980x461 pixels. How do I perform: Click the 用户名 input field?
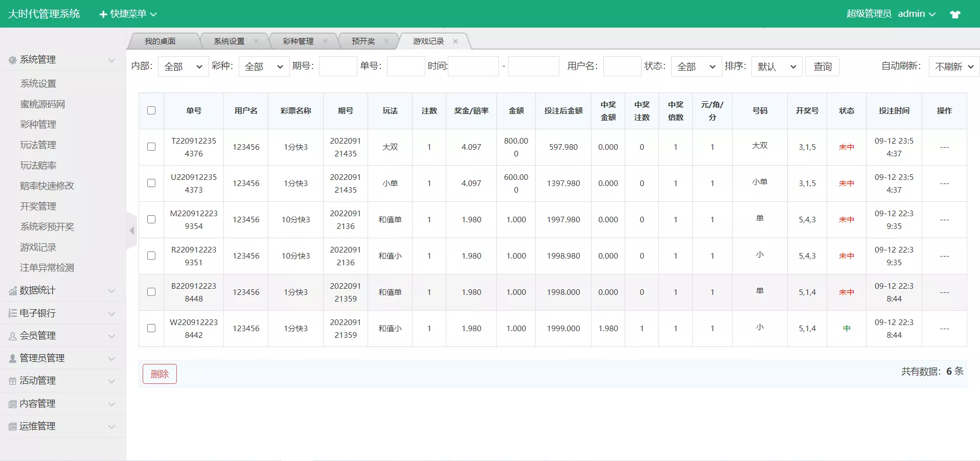(x=622, y=66)
